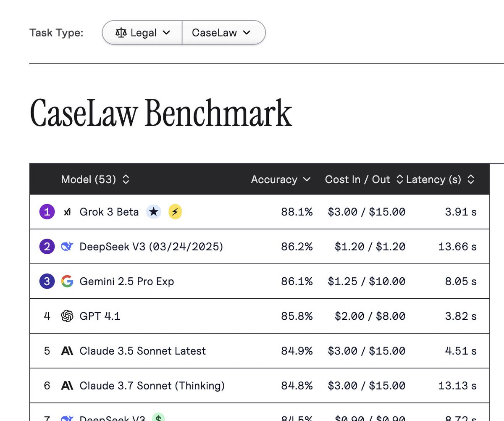Sort by the Model (53) column header
The width and height of the screenshot is (504, 421).
pos(95,179)
